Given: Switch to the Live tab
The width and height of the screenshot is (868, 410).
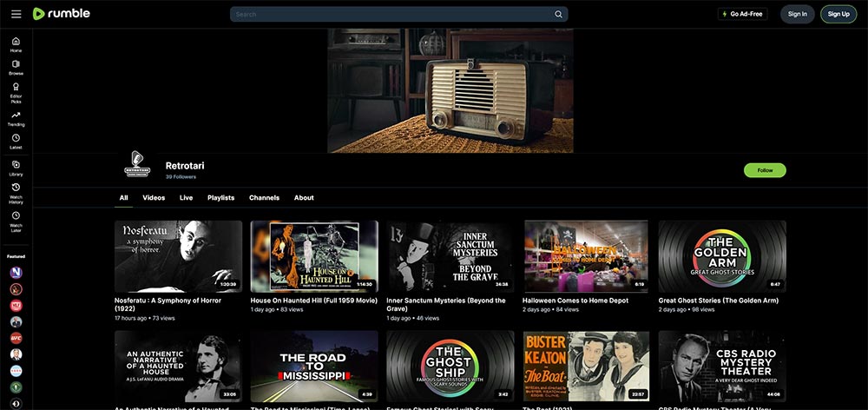Looking at the screenshot, I should click(186, 198).
